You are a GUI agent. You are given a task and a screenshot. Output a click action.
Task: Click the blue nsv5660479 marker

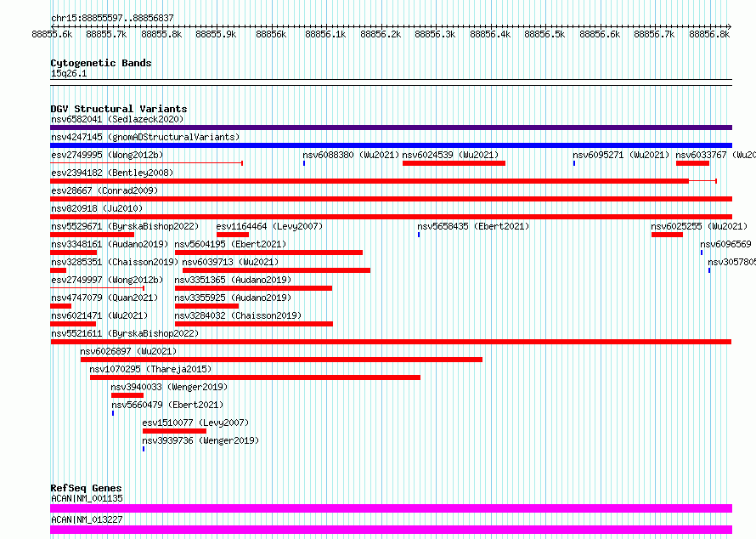coord(113,413)
